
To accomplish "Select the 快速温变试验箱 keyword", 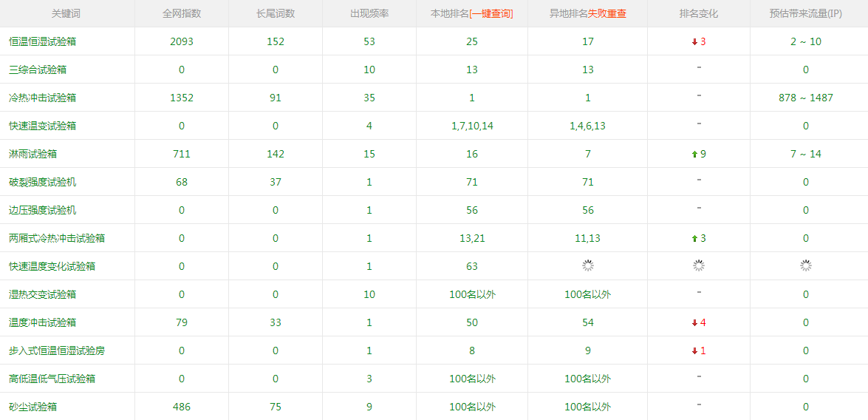I will [43, 126].
